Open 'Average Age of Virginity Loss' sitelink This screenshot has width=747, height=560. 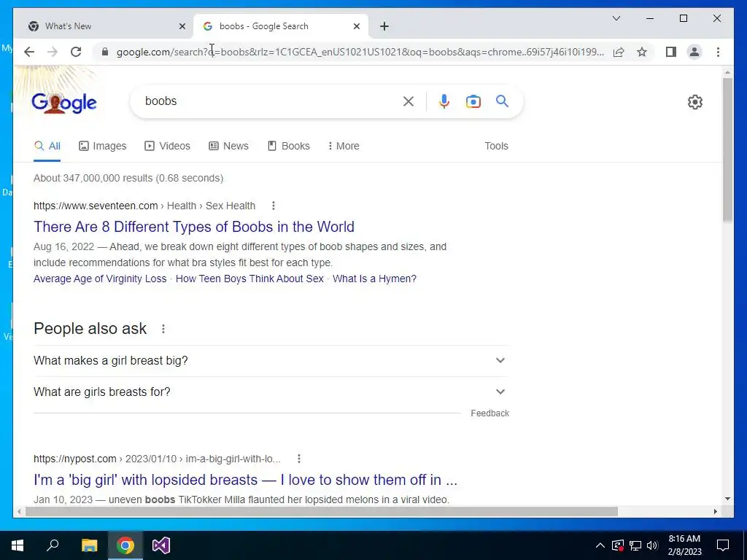click(100, 279)
